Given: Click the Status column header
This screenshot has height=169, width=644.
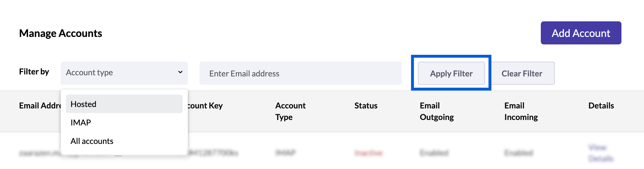Looking at the screenshot, I should point(366,106).
